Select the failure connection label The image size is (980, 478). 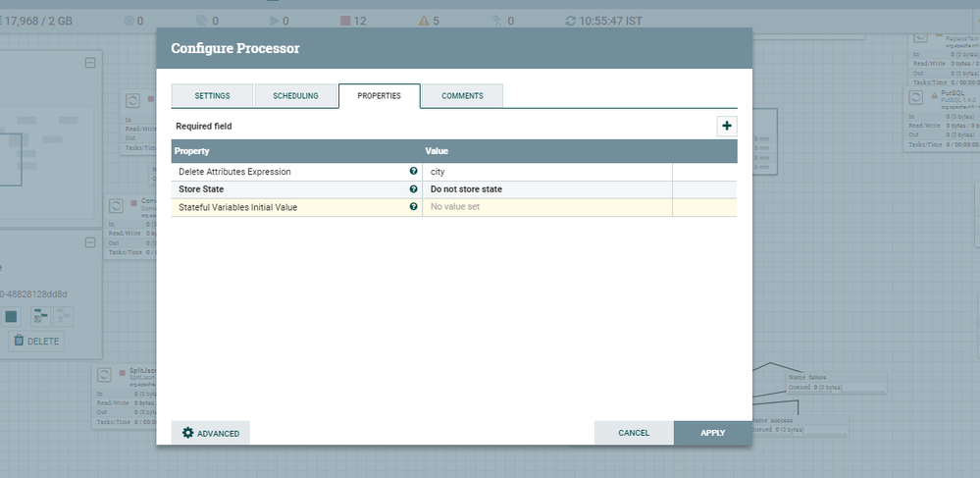836,382
